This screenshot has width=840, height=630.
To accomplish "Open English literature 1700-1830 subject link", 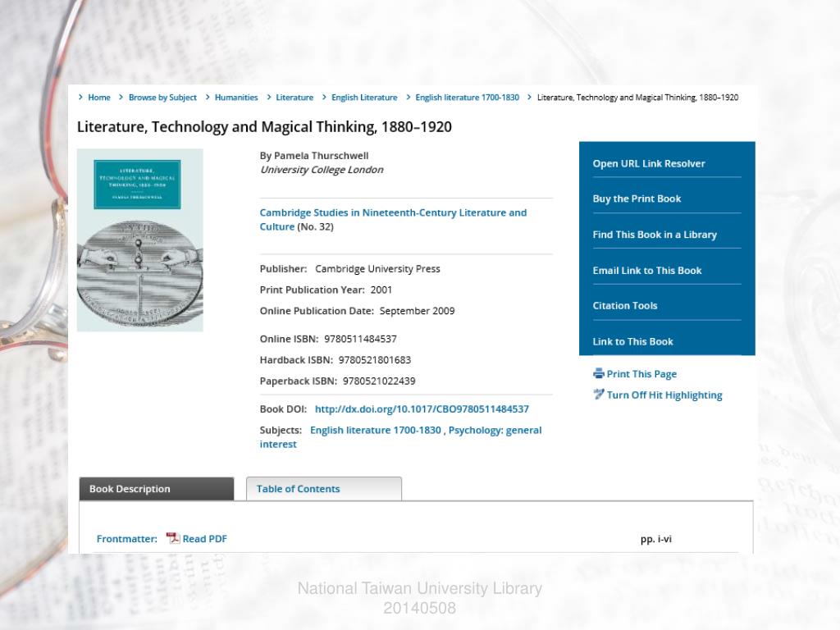I will (376, 430).
